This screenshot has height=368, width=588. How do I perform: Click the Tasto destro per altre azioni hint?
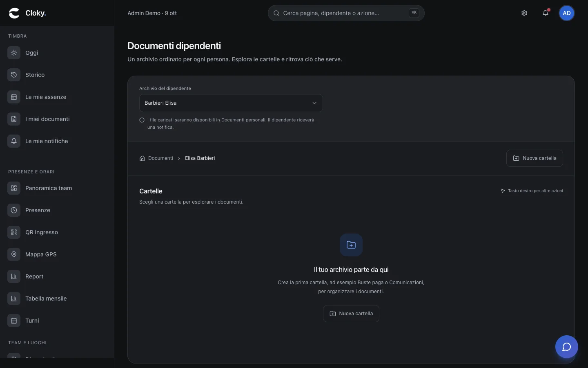[532, 191]
